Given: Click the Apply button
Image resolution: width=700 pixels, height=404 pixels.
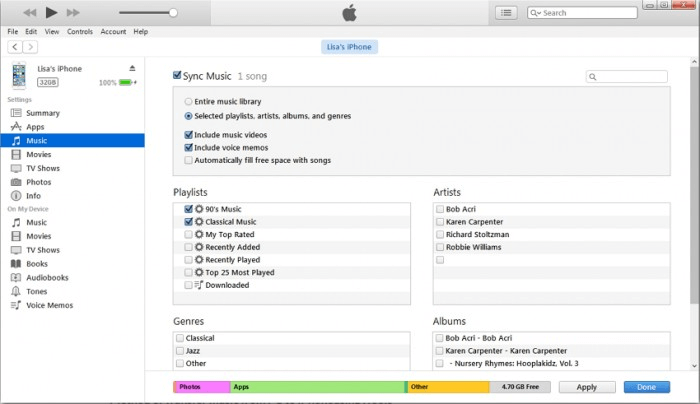Looking at the screenshot, I should 586,386.
